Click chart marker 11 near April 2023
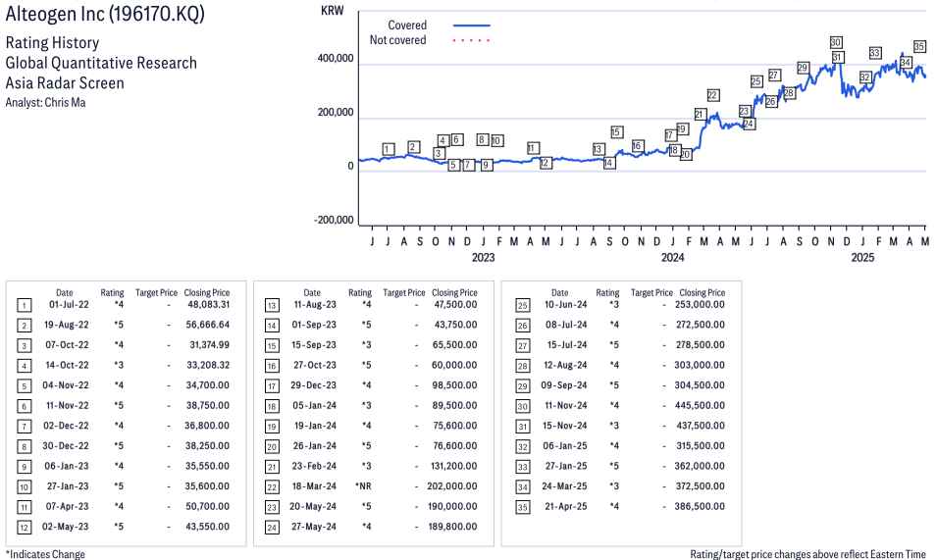This screenshot has width=937, height=560. pos(533,147)
